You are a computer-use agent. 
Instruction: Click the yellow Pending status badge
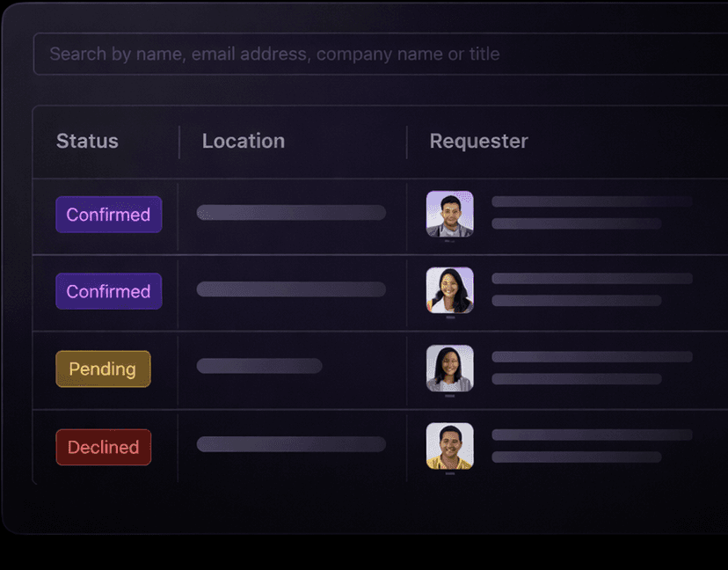pos(103,369)
